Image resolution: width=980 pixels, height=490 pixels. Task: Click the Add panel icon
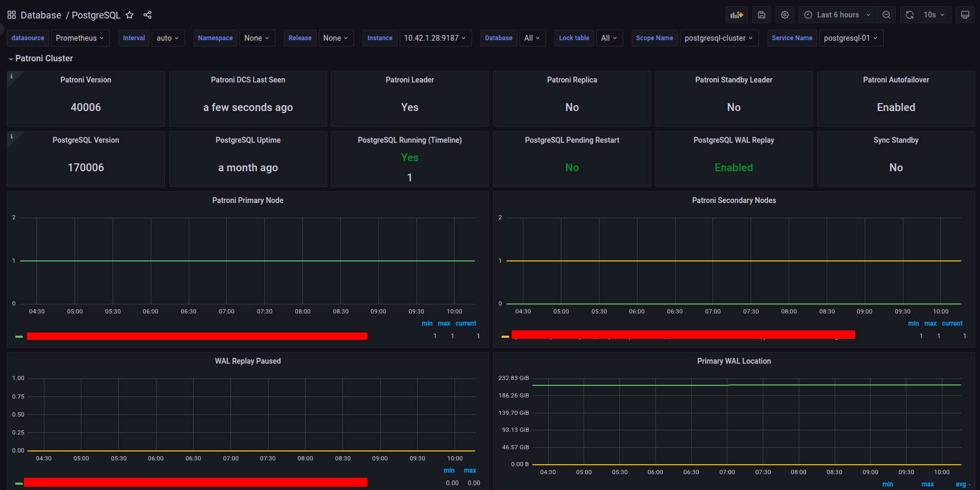pos(736,15)
